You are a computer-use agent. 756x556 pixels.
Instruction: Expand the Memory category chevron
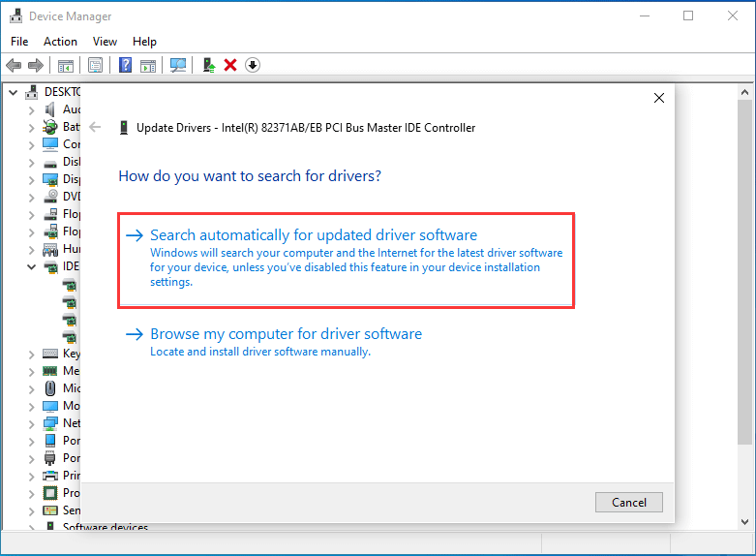[32, 372]
